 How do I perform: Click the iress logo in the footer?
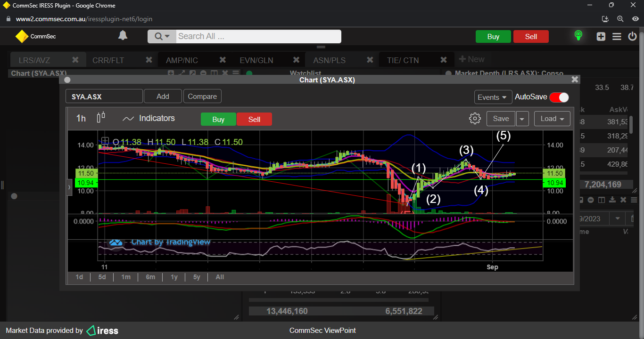click(x=102, y=331)
